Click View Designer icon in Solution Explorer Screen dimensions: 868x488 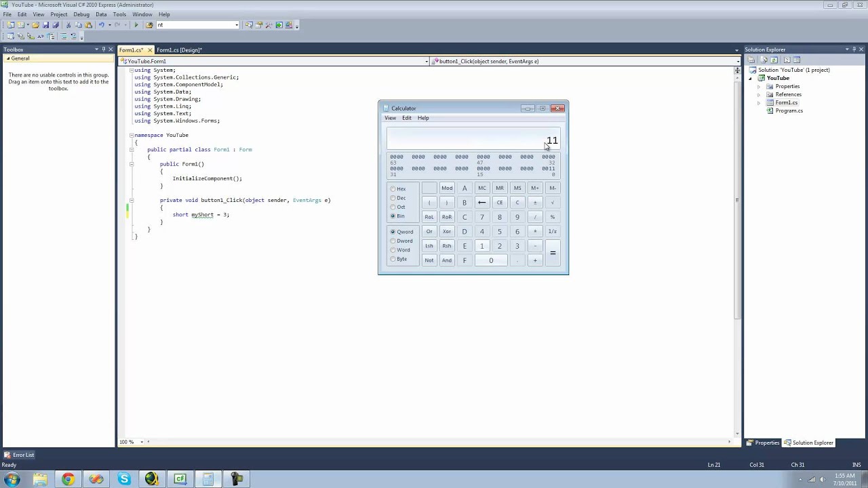[797, 60]
